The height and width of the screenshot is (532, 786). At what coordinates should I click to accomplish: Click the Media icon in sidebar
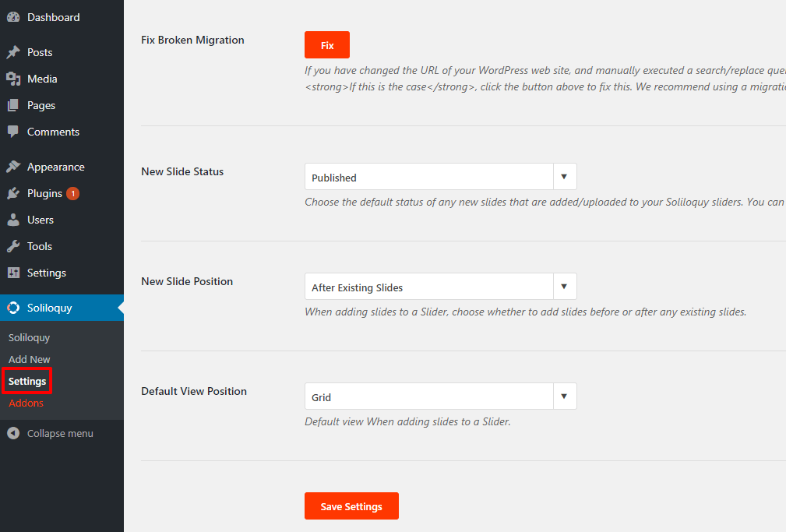[x=13, y=79]
